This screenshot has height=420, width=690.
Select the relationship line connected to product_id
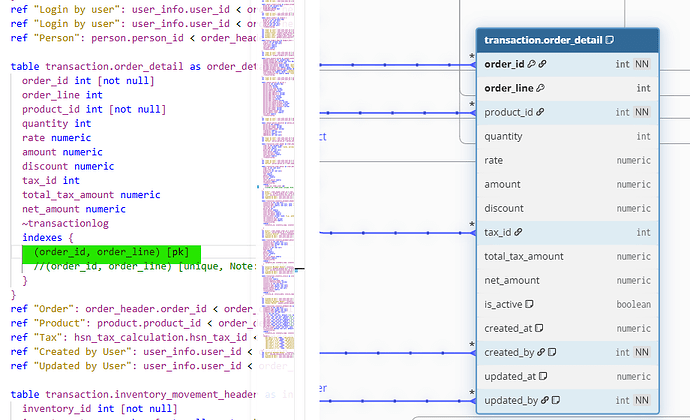click(x=397, y=113)
